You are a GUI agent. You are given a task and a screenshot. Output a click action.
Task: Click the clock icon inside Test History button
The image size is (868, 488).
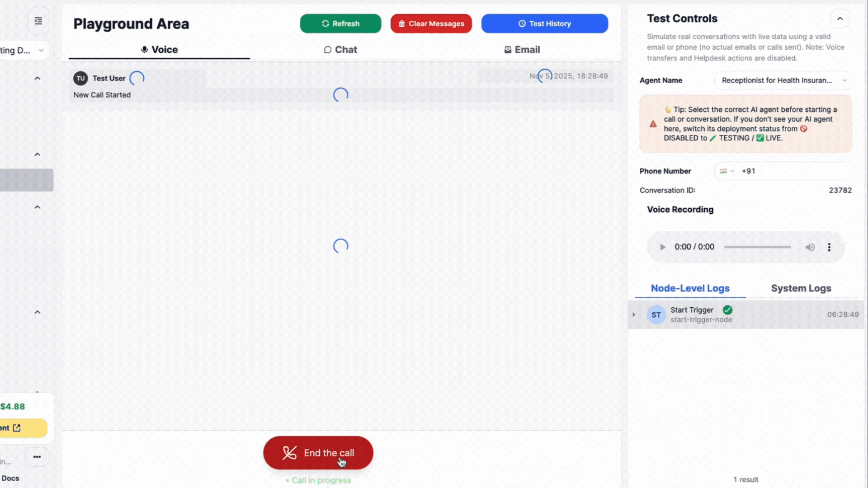[522, 23]
